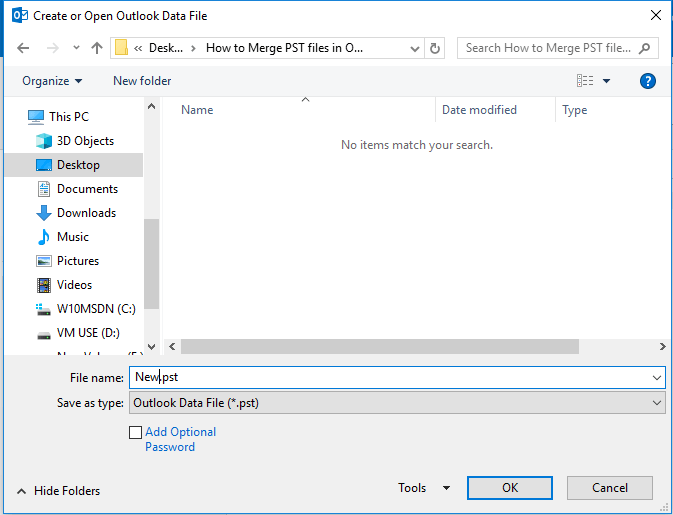Open the Organize menu
Viewport: 673px width, 515px height.
pyautogui.click(x=52, y=81)
